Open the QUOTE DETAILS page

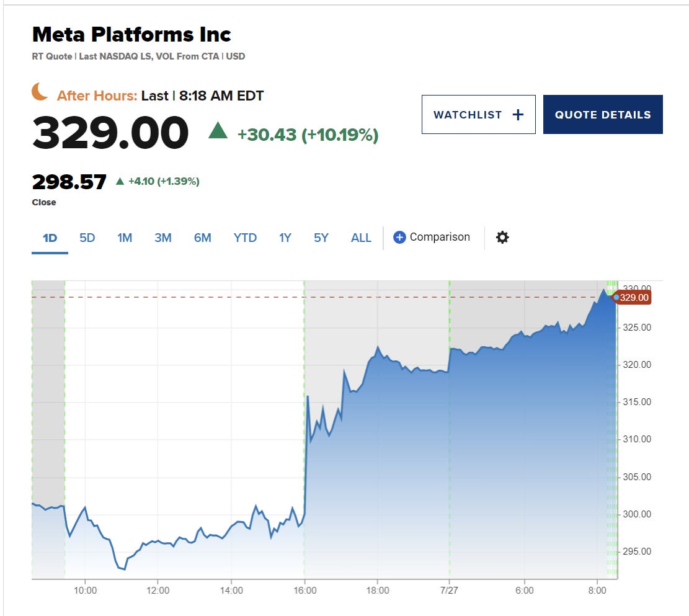(603, 115)
